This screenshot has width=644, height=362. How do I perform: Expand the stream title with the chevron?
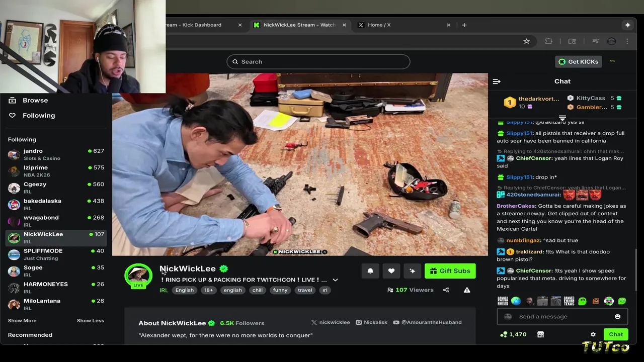pyautogui.click(x=335, y=280)
